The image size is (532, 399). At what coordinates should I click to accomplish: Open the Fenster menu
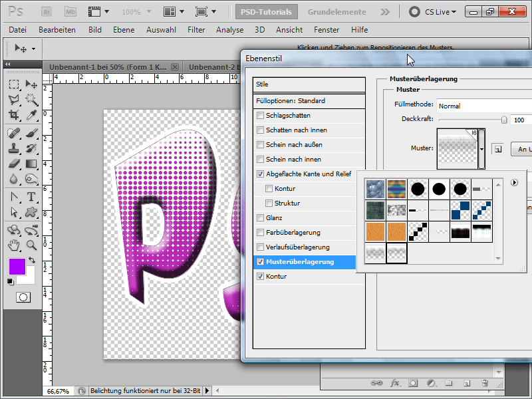327,30
